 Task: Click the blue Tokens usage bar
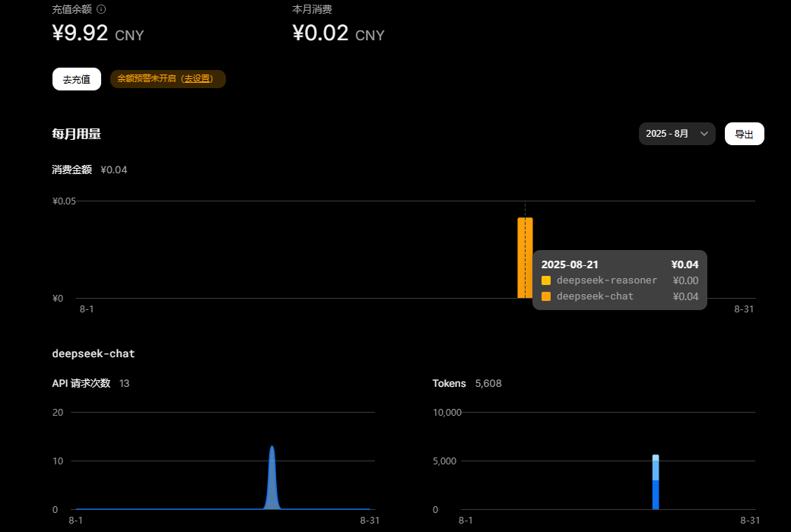[x=656, y=482]
